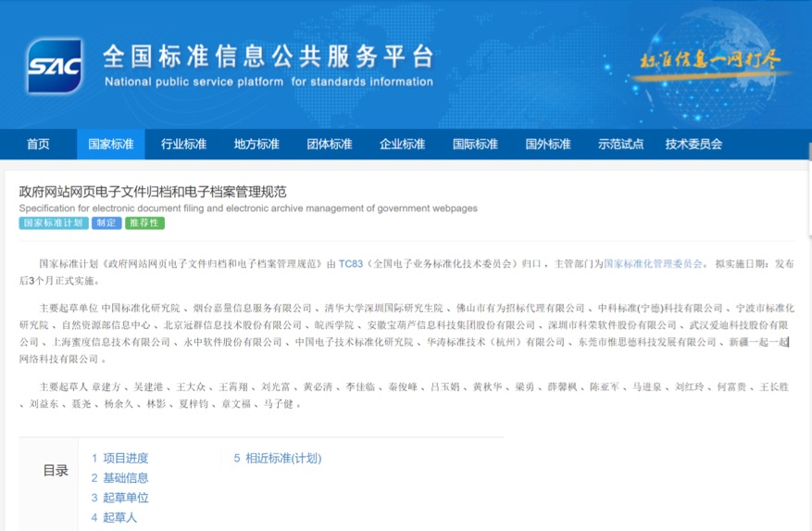Open the 国家标准化管理委员会 link
812x531 pixels.
[x=655, y=264]
